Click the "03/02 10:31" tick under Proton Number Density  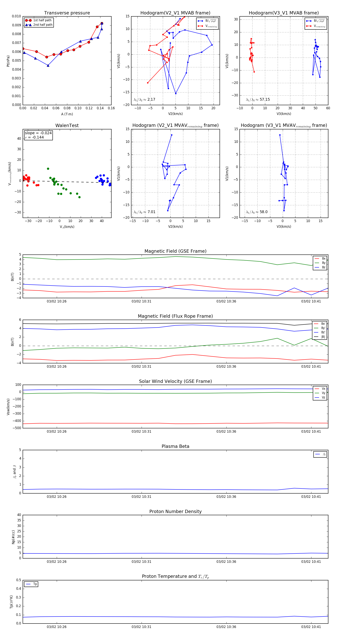coord(141,562)
